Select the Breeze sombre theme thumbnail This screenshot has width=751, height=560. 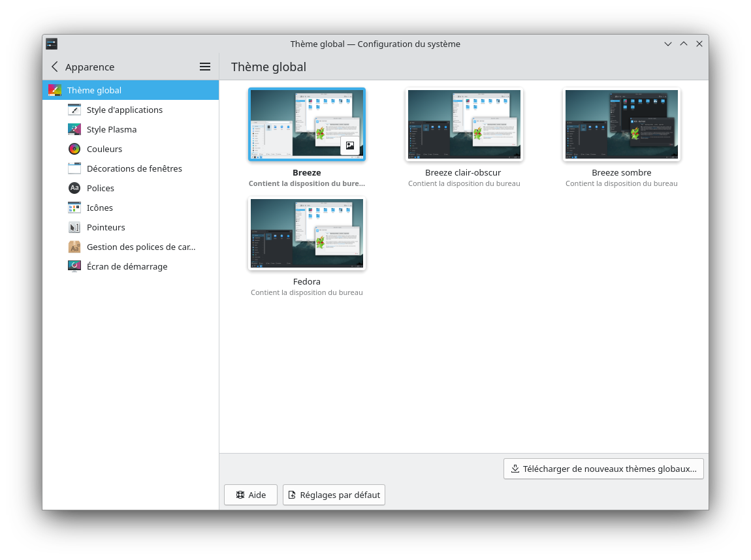point(622,124)
